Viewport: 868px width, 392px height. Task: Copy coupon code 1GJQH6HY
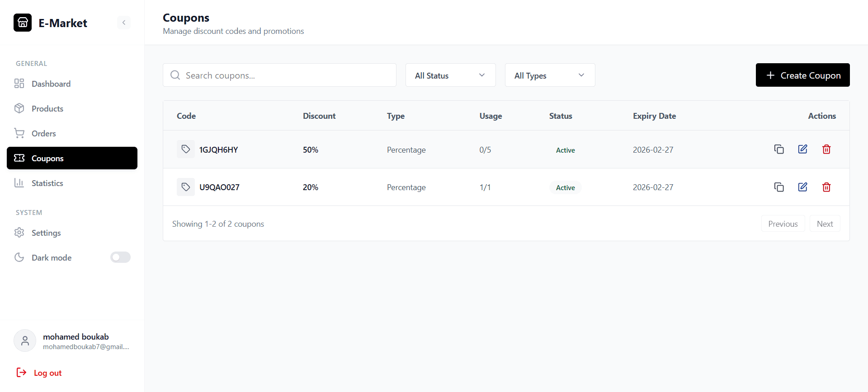click(x=778, y=149)
